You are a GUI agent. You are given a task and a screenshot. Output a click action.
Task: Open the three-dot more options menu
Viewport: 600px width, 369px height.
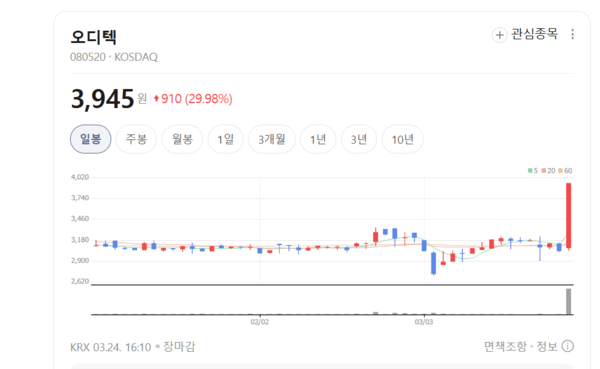tap(572, 34)
